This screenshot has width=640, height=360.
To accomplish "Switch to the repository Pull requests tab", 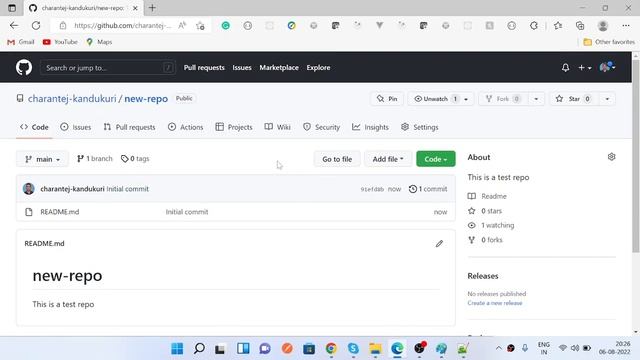I will [x=129, y=127].
